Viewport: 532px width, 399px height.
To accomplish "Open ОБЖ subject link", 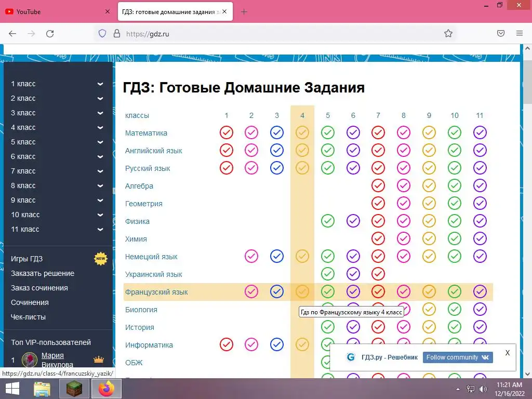I will click(x=134, y=363).
